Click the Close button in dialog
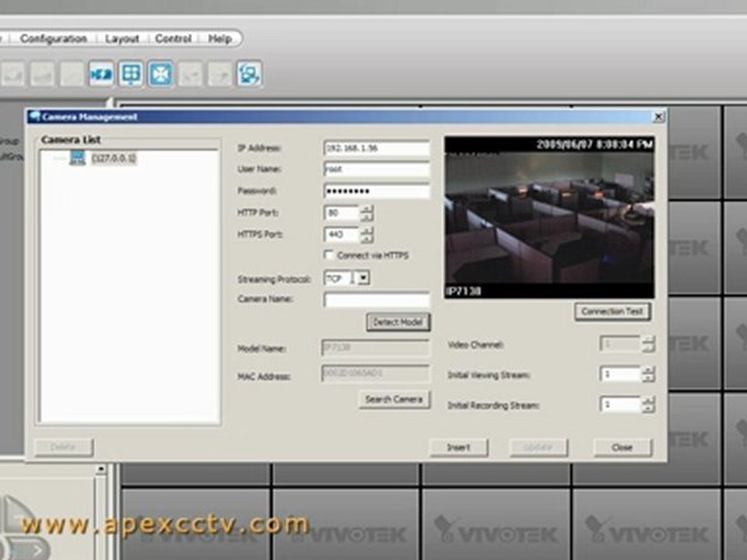The width and height of the screenshot is (747, 560). (622, 448)
